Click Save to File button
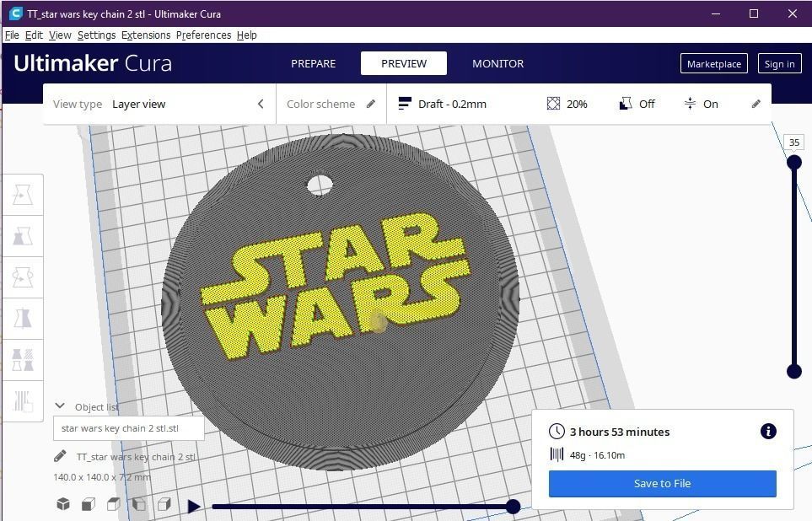This screenshot has height=521, width=812. pyautogui.click(x=663, y=483)
